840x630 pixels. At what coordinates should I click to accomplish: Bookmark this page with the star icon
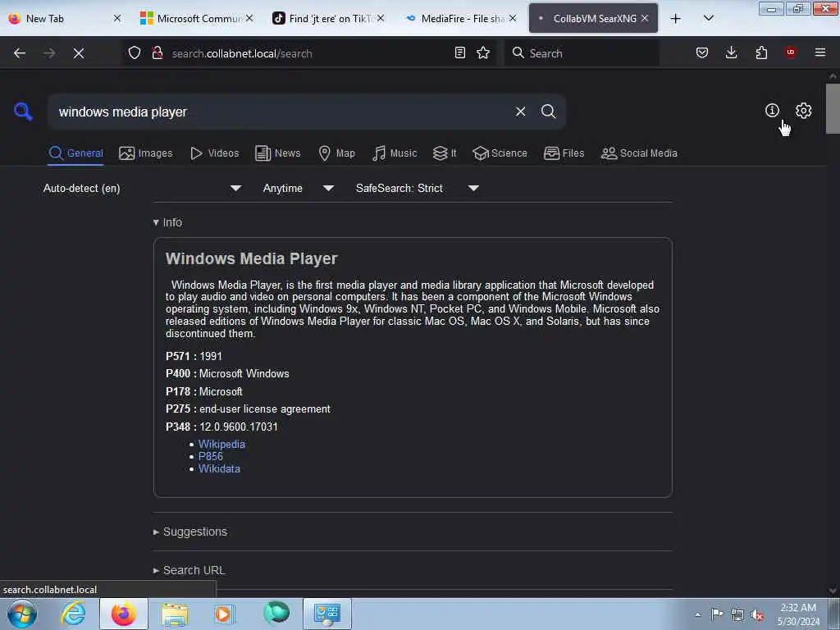[483, 52]
